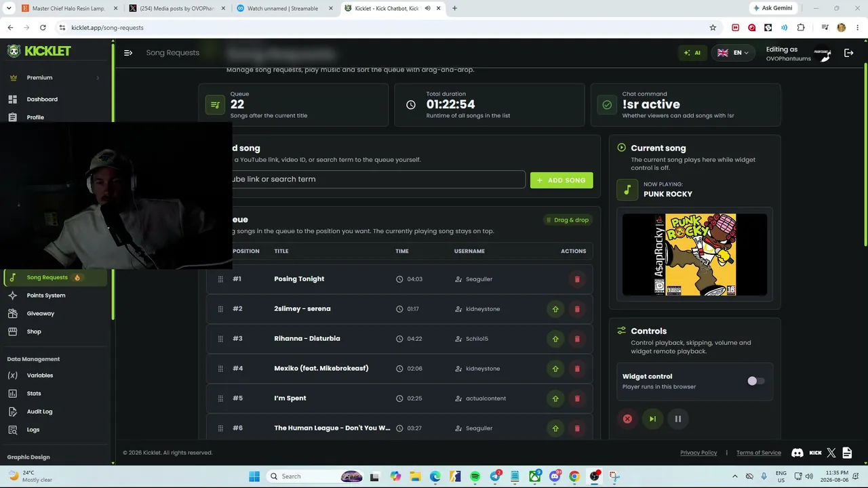
Task: Open Kicklet X profile from footer
Action: 833,453
